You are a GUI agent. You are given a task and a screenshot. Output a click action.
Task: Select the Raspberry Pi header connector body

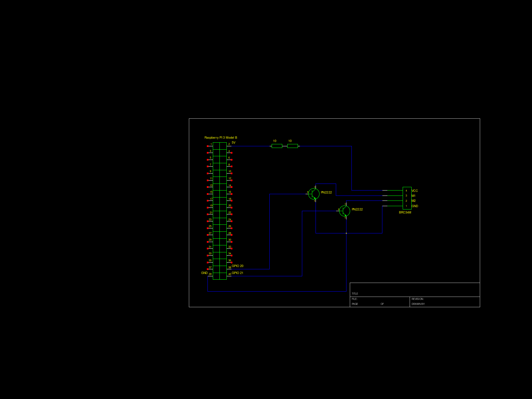pos(220,211)
